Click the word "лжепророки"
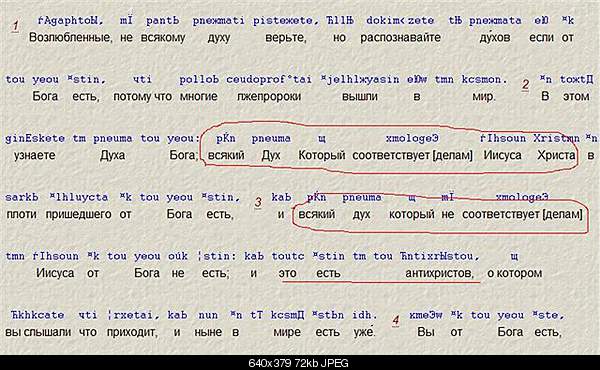The height and width of the screenshot is (370, 600). pyautogui.click(x=269, y=96)
